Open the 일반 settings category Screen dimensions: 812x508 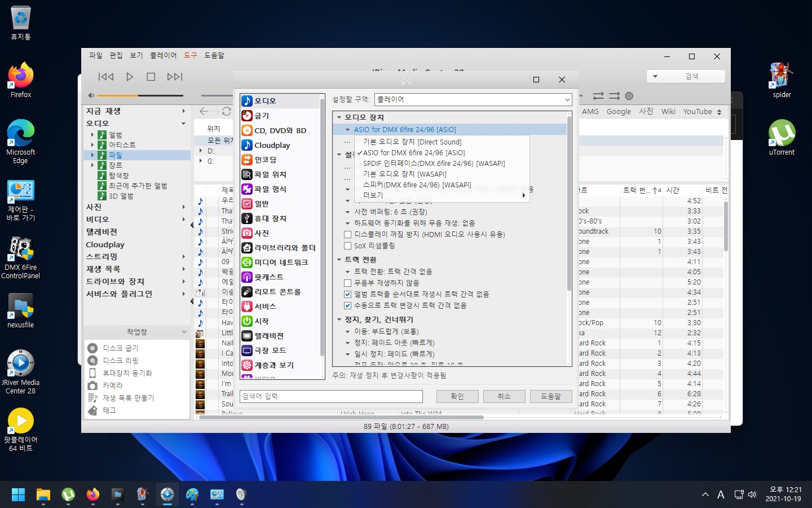coord(280,204)
